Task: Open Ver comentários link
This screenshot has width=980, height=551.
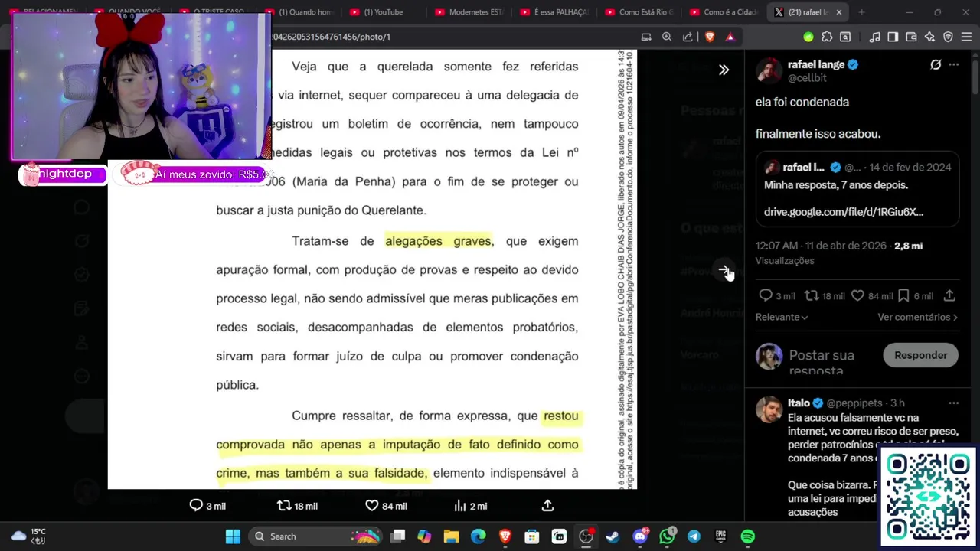Action: pos(917,317)
